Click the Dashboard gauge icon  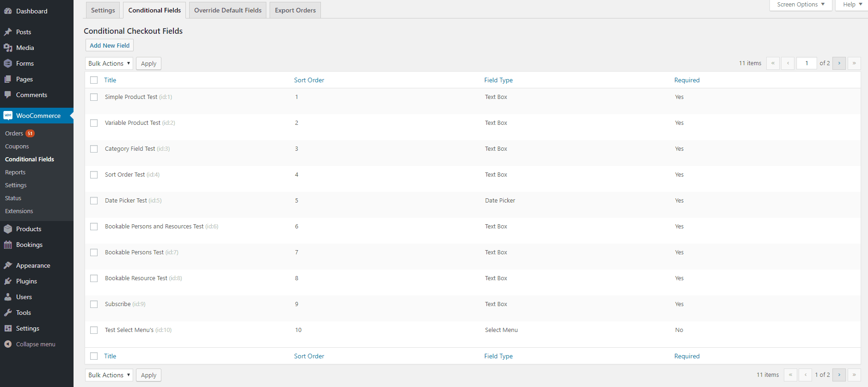8,11
